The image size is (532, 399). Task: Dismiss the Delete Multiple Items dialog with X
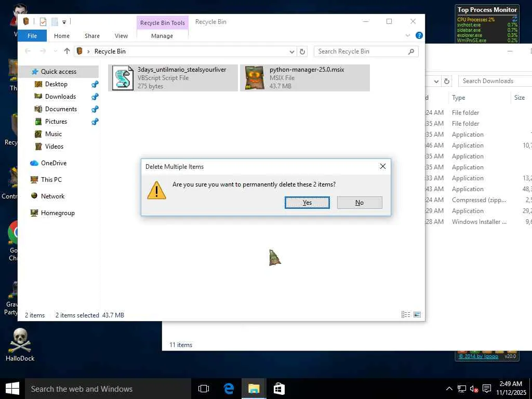coord(383,166)
